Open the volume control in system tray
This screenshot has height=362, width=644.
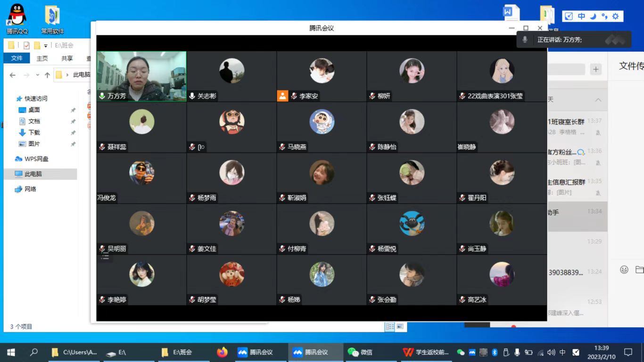pos(551,352)
